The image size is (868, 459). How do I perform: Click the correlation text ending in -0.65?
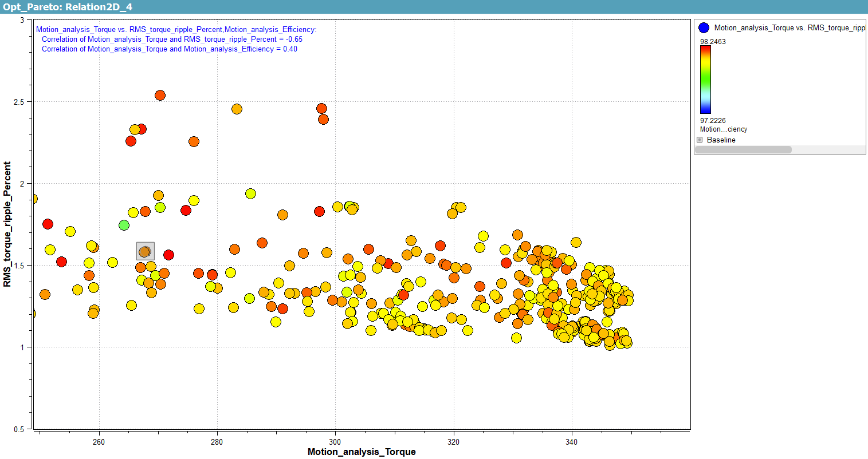pyautogui.click(x=172, y=39)
